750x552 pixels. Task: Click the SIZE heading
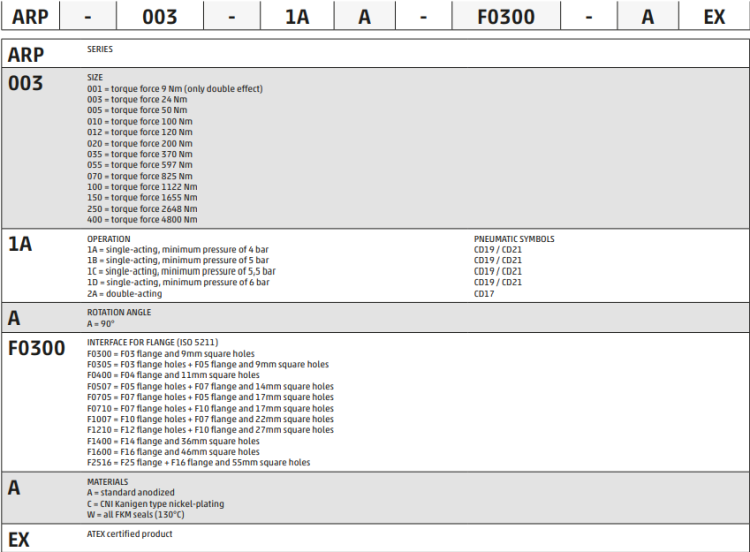point(95,77)
